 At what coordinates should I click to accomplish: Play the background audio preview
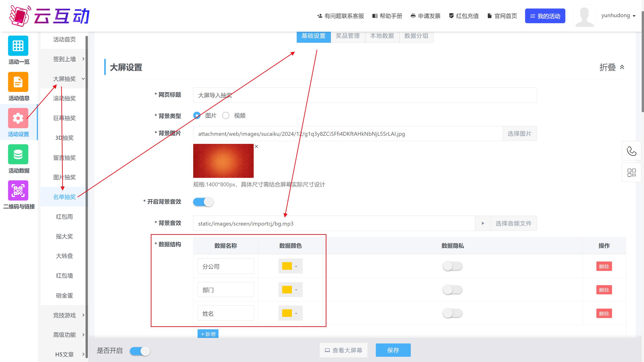click(483, 223)
